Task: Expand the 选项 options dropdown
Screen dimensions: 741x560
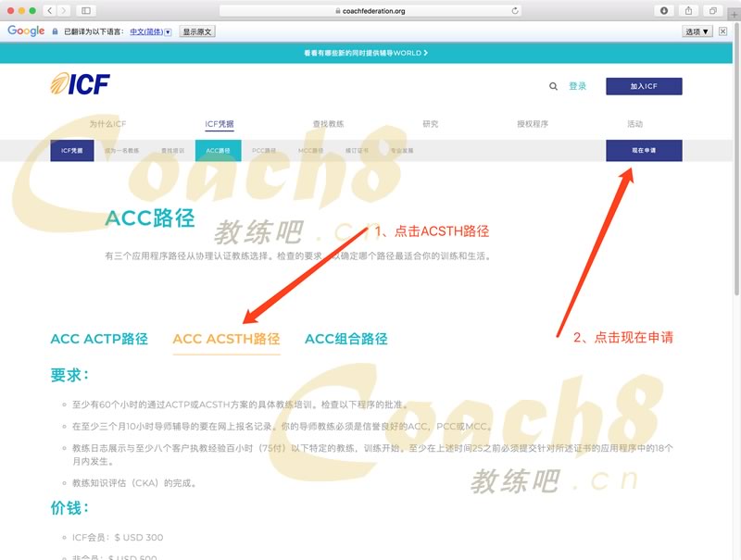Action: click(697, 31)
